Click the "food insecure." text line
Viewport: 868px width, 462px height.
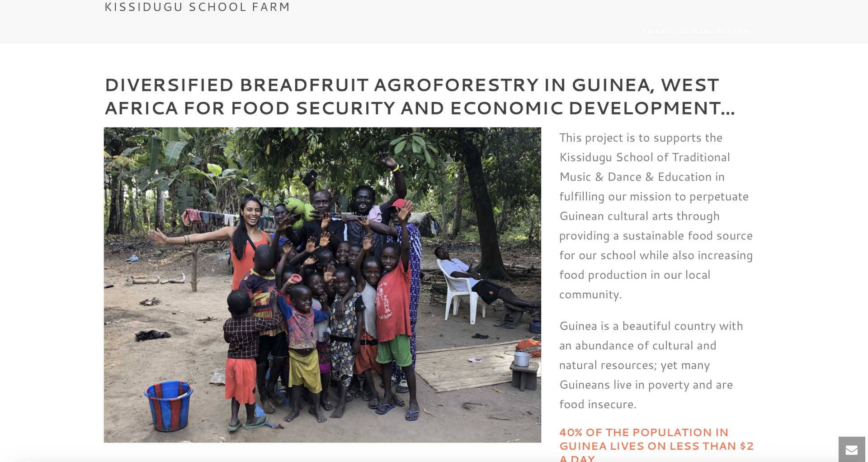pyautogui.click(x=598, y=404)
